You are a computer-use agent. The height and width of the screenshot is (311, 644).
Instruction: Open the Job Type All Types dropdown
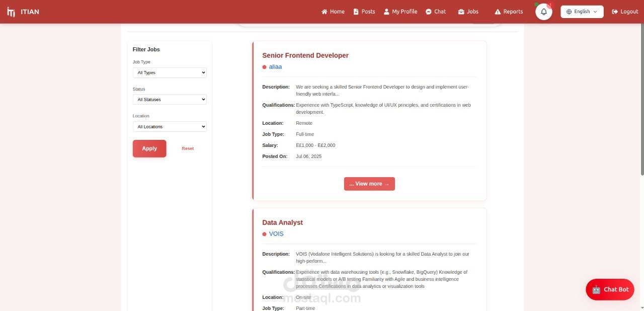170,72
